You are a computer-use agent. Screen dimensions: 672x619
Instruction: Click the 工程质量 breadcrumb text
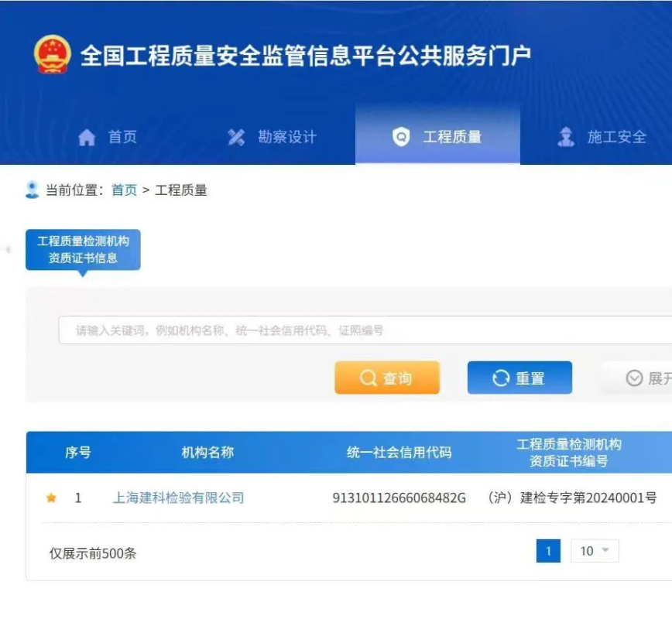coord(181,190)
